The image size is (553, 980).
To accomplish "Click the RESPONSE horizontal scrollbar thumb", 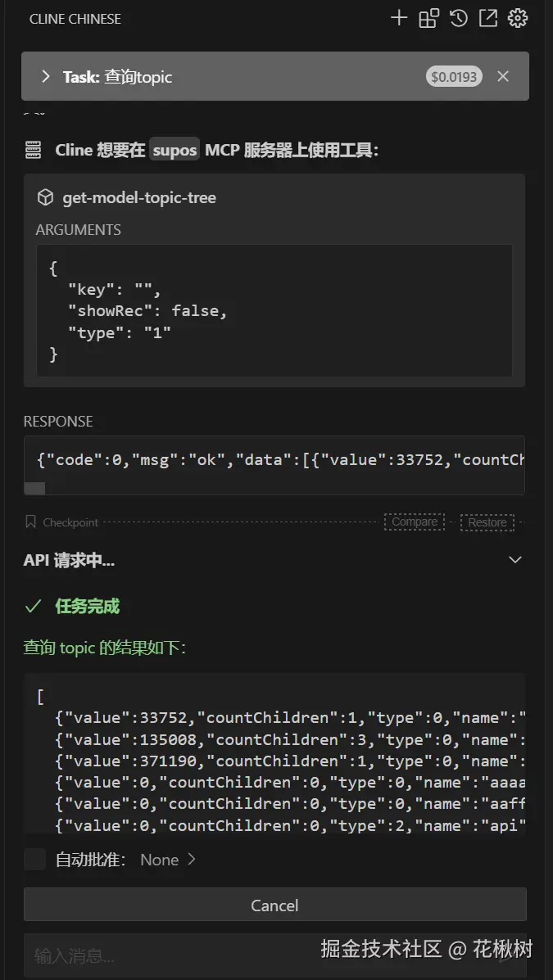I will tap(34, 488).
